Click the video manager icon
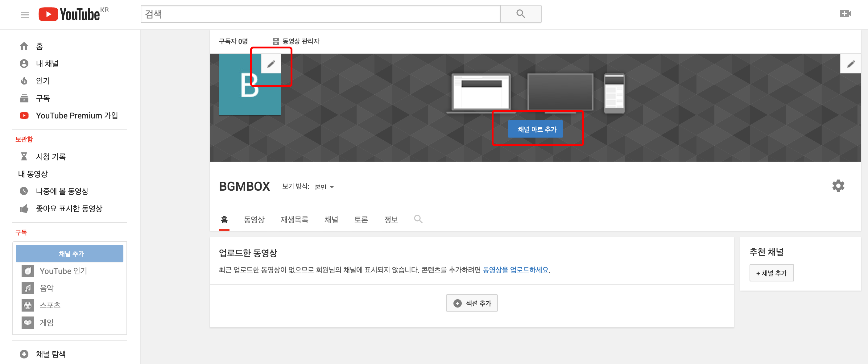 [x=275, y=41]
